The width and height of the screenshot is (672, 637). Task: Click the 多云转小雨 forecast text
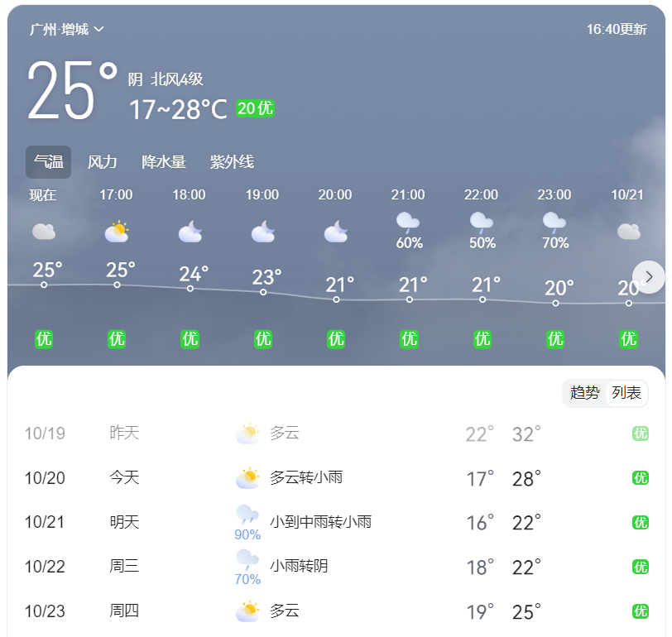point(306,477)
